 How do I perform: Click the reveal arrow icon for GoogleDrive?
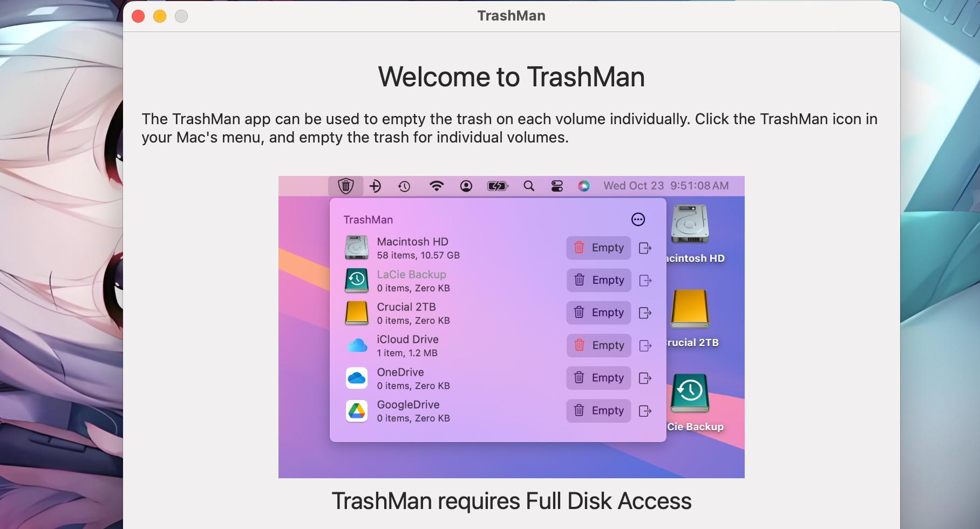click(645, 411)
